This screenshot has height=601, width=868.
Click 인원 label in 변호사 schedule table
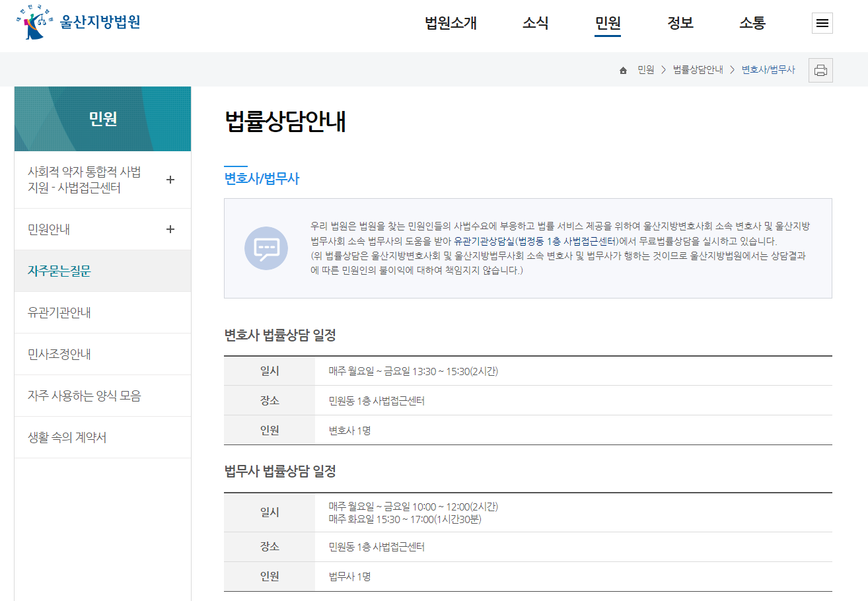(270, 431)
